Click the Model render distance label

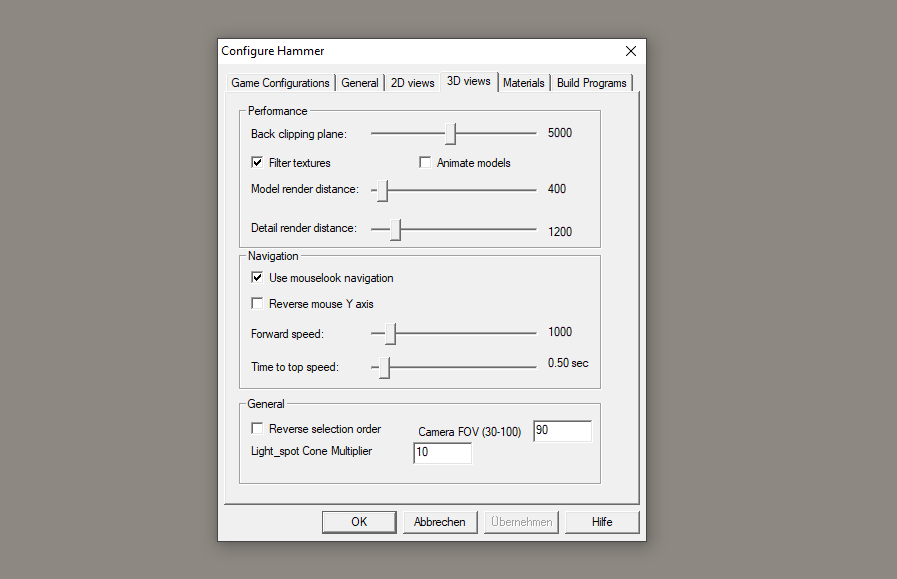[x=305, y=189]
